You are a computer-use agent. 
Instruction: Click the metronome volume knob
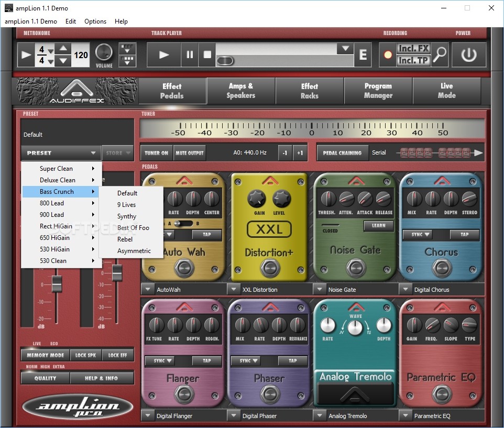click(x=104, y=52)
